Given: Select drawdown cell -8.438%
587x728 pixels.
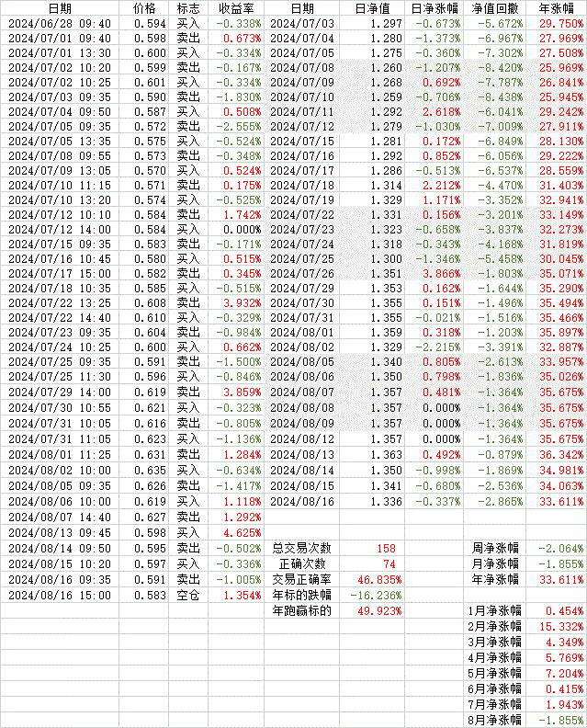Looking at the screenshot, I should click(x=501, y=97).
